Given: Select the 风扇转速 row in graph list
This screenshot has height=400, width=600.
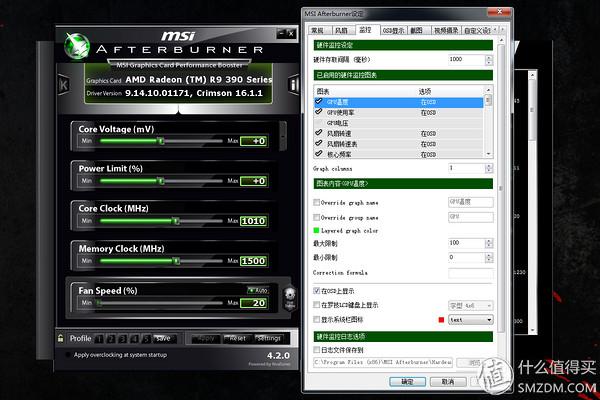Looking at the screenshot, I should point(398,133).
